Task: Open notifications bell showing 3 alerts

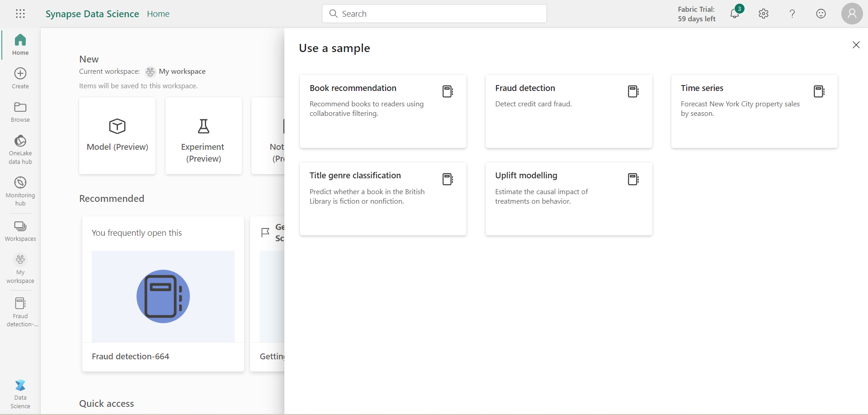Action: point(735,14)
